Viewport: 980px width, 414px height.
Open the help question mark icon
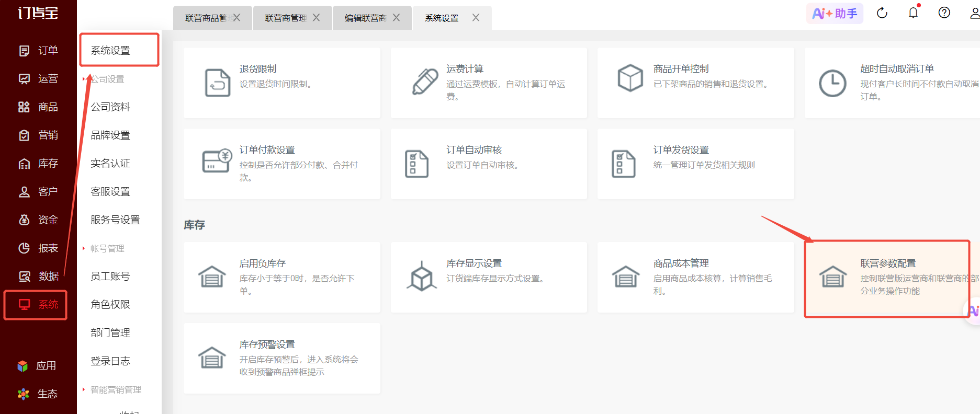(x=944, y=13)
